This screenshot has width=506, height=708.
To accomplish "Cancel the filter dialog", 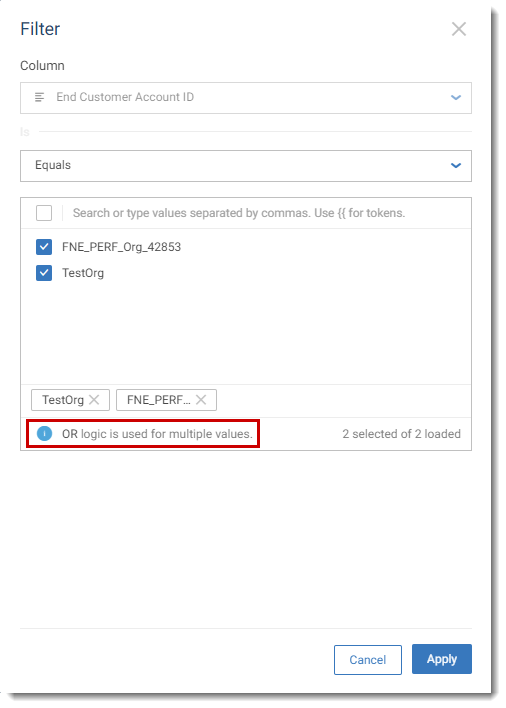I will (367, 660).
